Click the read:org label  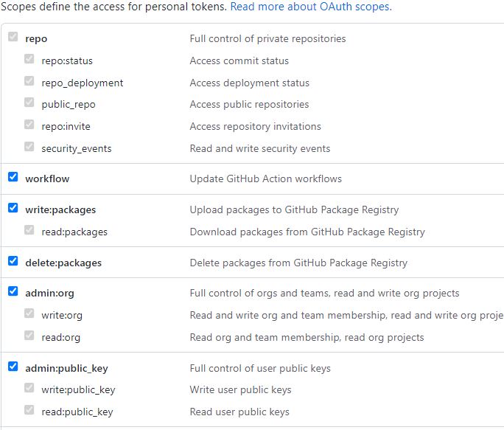(61, 338)
